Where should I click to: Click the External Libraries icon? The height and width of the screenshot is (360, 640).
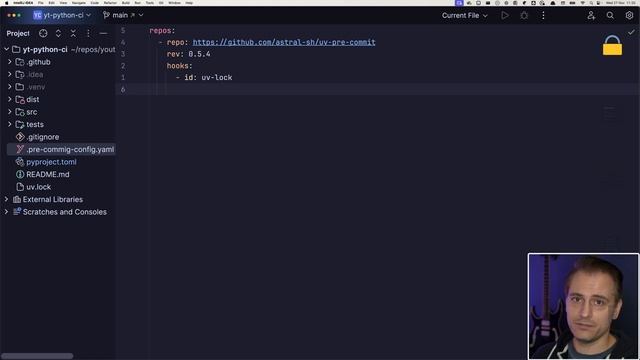tap(17, 199)
